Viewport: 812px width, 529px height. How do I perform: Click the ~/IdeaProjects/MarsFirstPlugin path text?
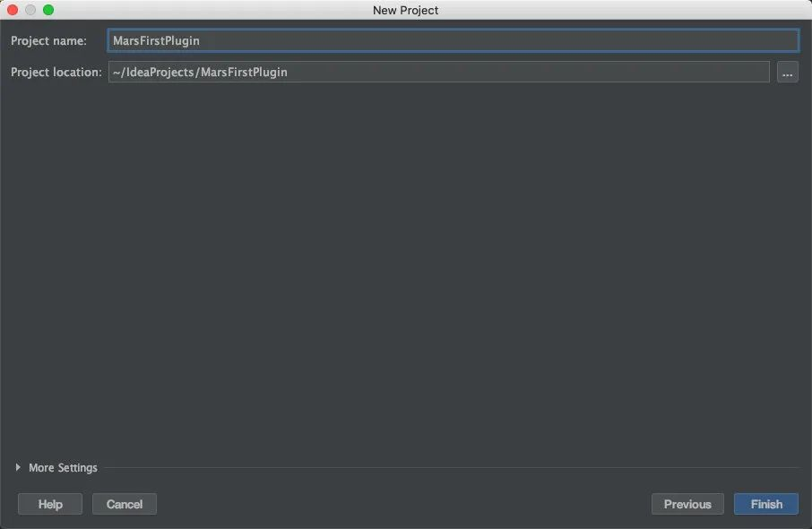tap(199, 72)
